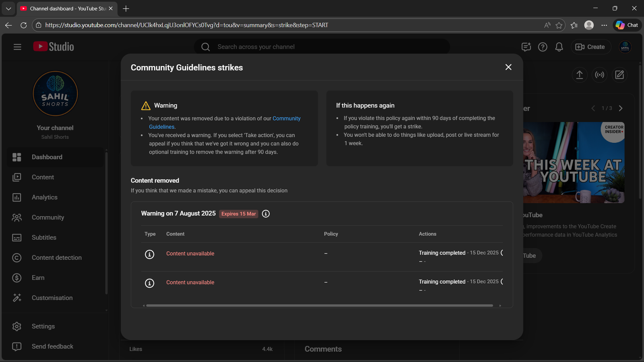Go to previous card with left chevron
This screenshot has width=644, height=362.
[593, 108]
